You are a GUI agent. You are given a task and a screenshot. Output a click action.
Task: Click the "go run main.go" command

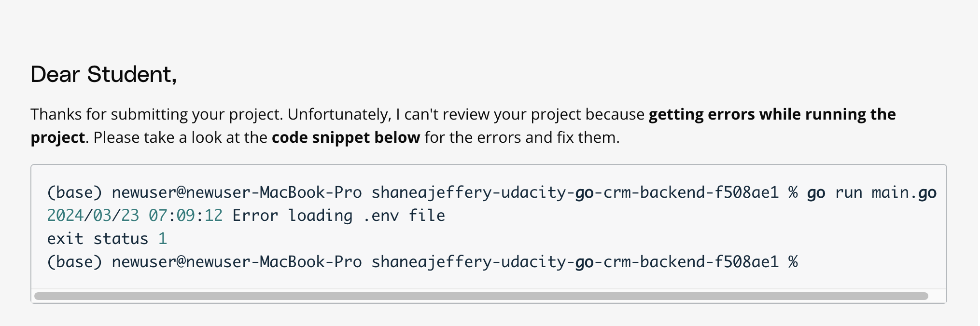[x=871, y=193]
